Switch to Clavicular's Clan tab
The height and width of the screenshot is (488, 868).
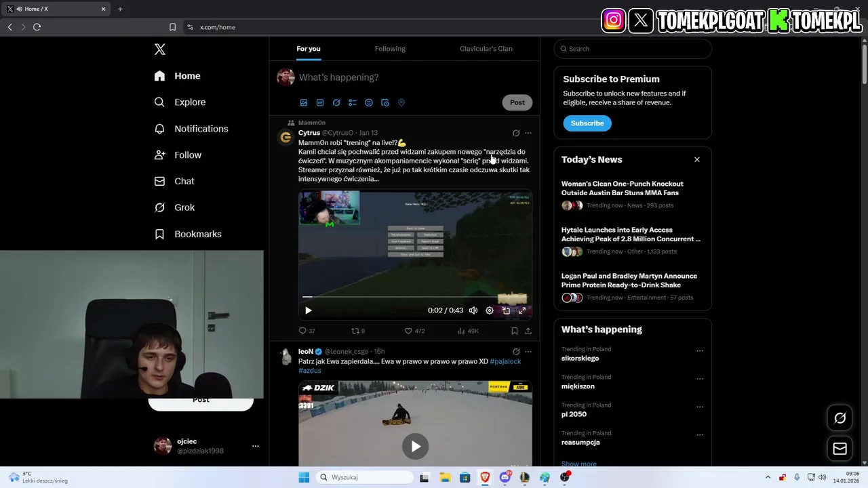486,49
